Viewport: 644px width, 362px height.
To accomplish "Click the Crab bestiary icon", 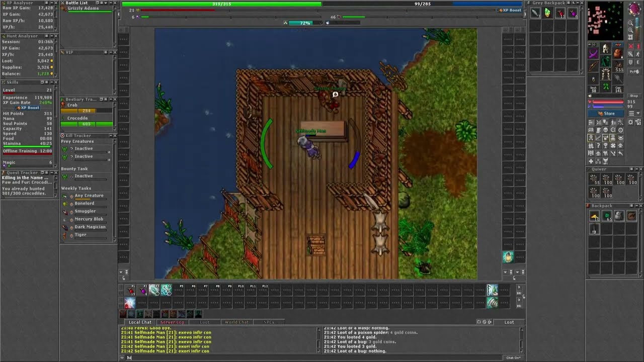I will [63, 105].
